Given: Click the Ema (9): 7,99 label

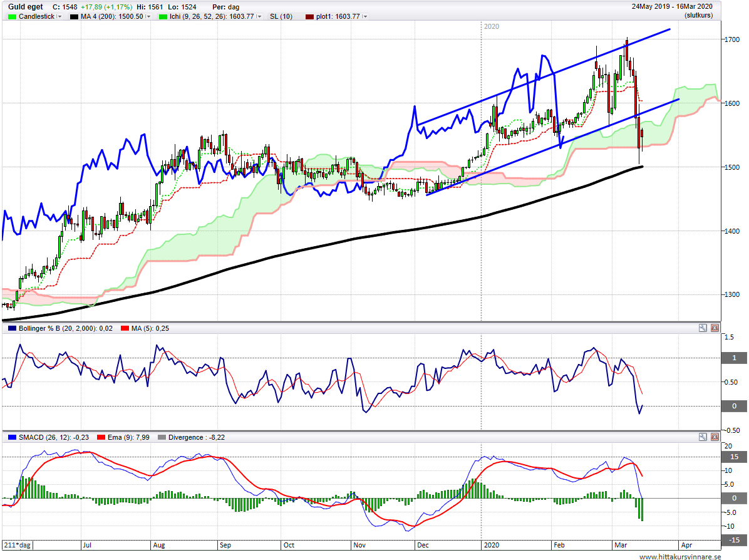Looking at the screenshot, I should [128, 437].
